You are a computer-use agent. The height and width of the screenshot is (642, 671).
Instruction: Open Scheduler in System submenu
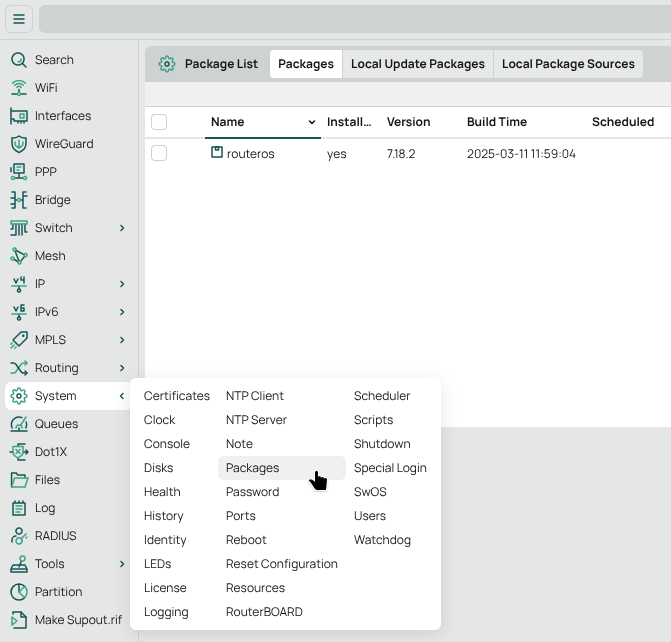(382, 396)
